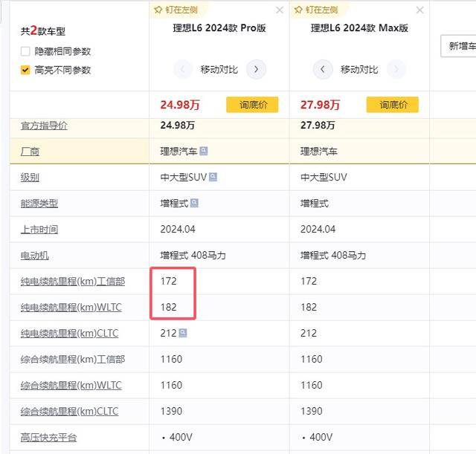The image size is (476, 454).
Task: Pin the Max版 column to the left
Action: 316,10
